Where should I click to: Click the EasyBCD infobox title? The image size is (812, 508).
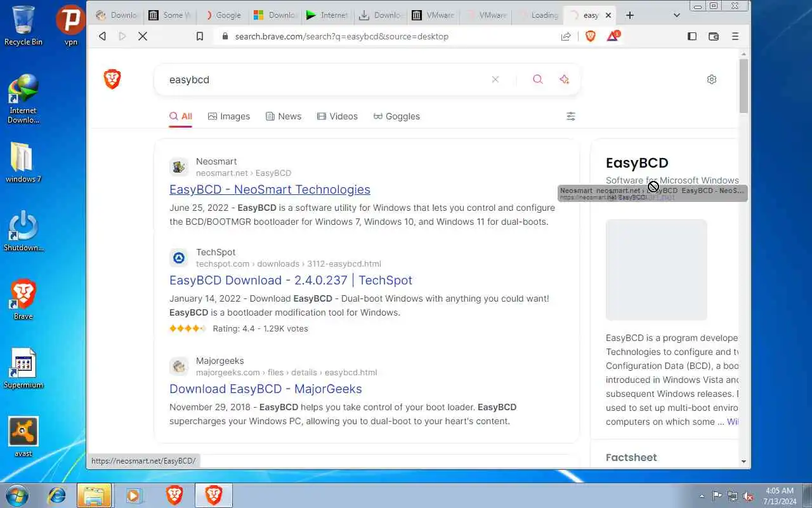click(637, 163)
